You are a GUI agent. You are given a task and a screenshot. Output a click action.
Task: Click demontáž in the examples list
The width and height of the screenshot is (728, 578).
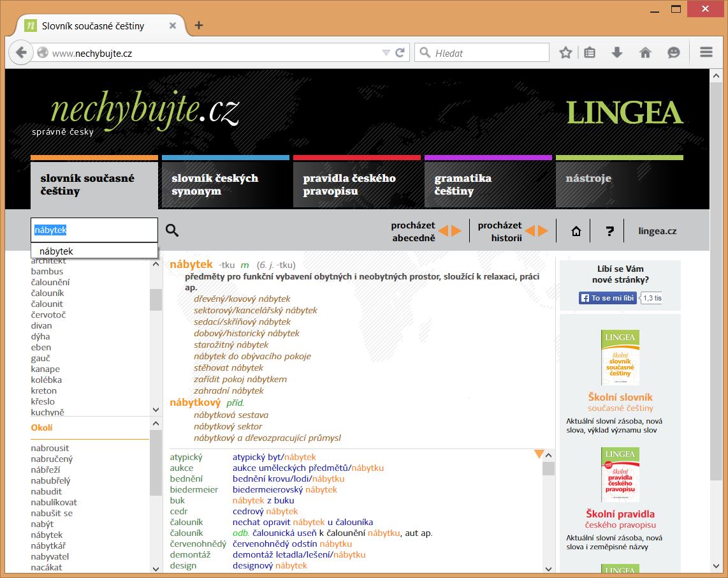click(x=190, y=554)
